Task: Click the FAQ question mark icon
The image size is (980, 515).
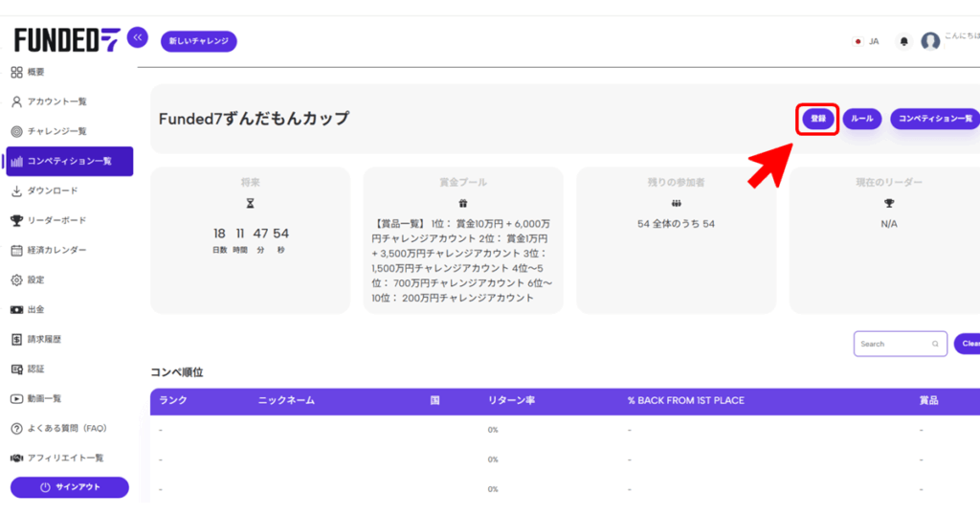Action: coord(17,428)
